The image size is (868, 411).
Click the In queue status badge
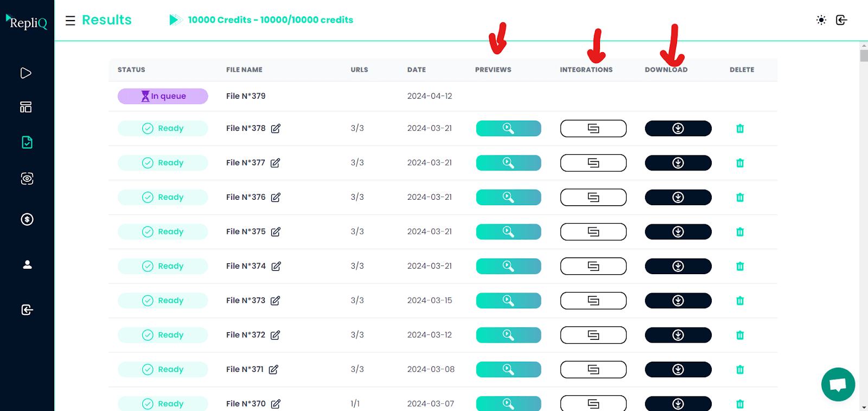[163, 96]
